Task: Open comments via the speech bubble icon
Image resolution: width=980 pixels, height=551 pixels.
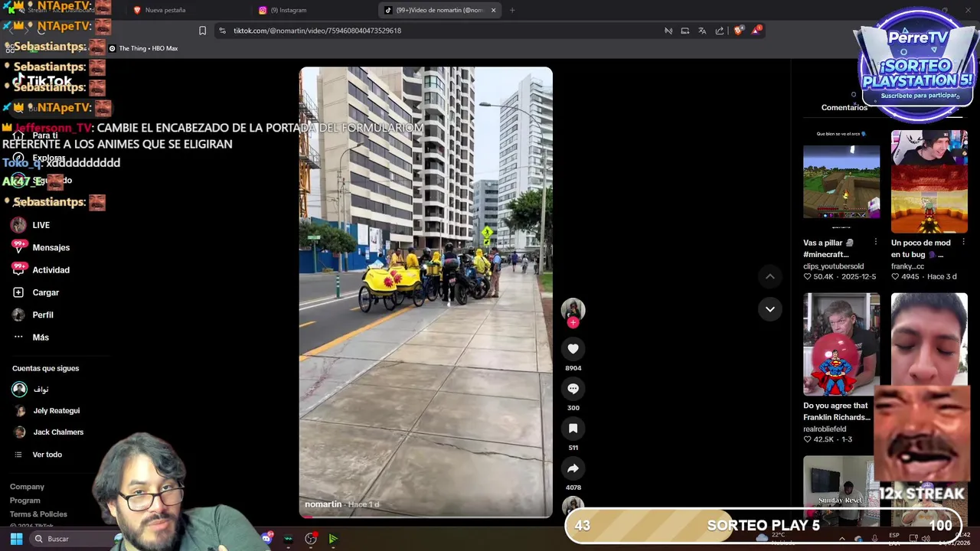Action: (573, 389)
